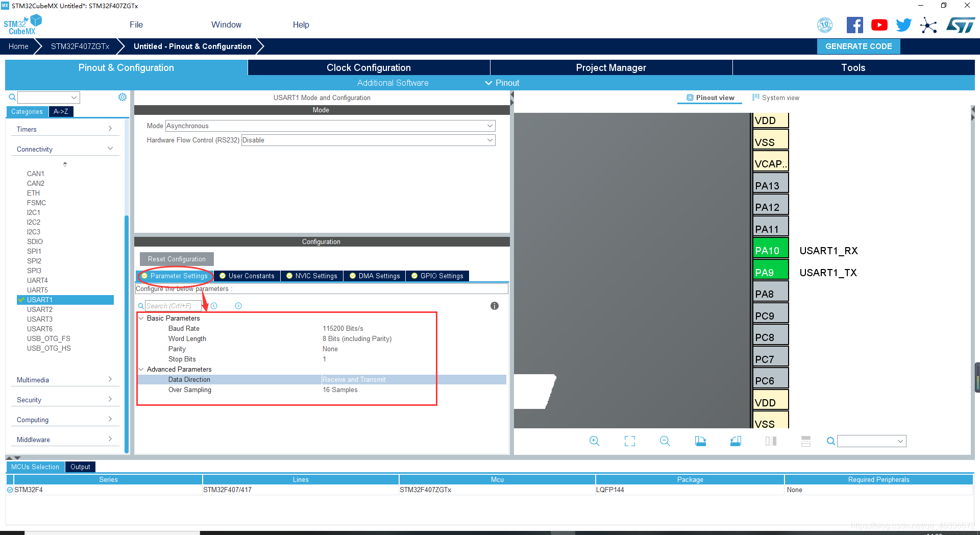Switch to the Tools tab
The width and height of the screenshot is (980, 535).
click(853, 67)
